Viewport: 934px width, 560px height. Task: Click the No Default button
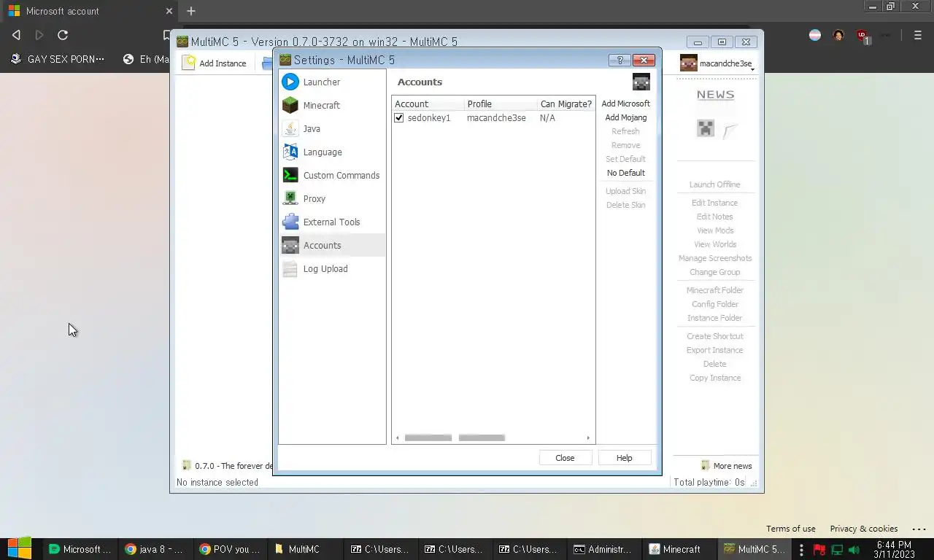[625, 173]
